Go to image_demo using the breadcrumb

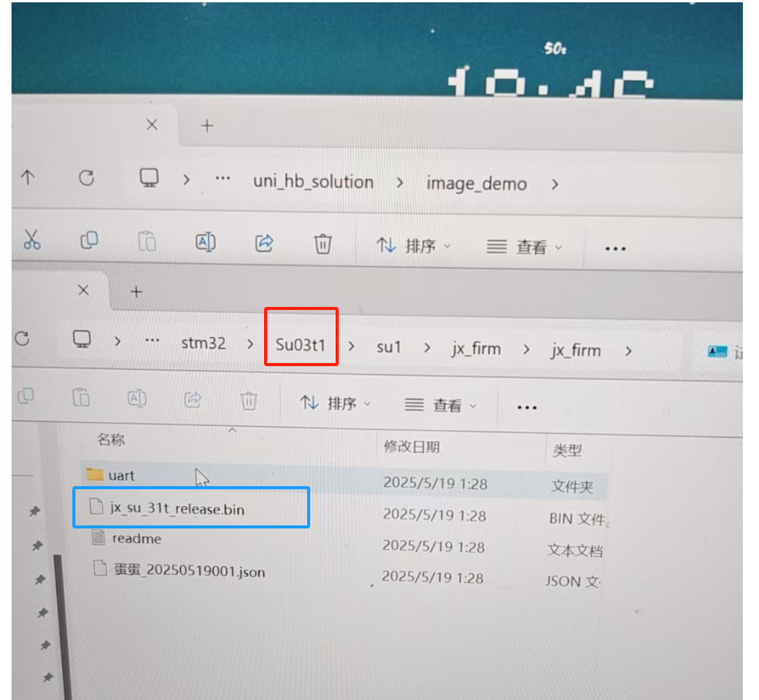476,183
